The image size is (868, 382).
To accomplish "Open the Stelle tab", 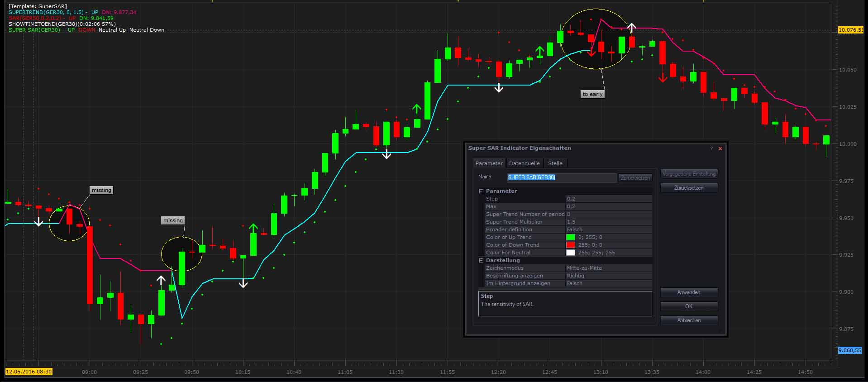I will (x=555, y=163).
